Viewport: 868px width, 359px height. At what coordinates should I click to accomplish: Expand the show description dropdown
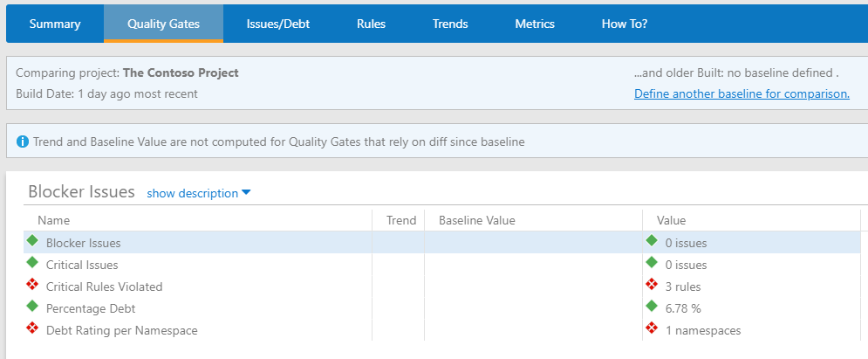[x=198, y=193]
